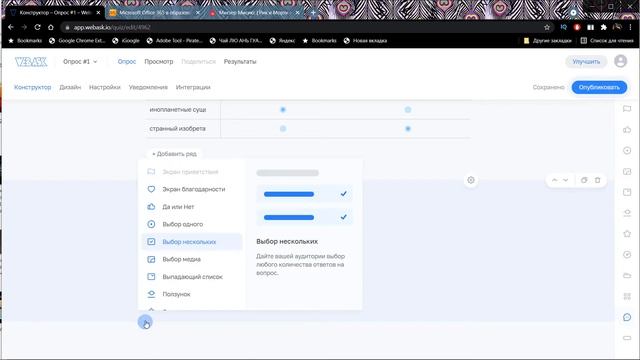Viewport: 640px width, 360px height.
Task: Choose Да или Нет question type
Action: 192,207
